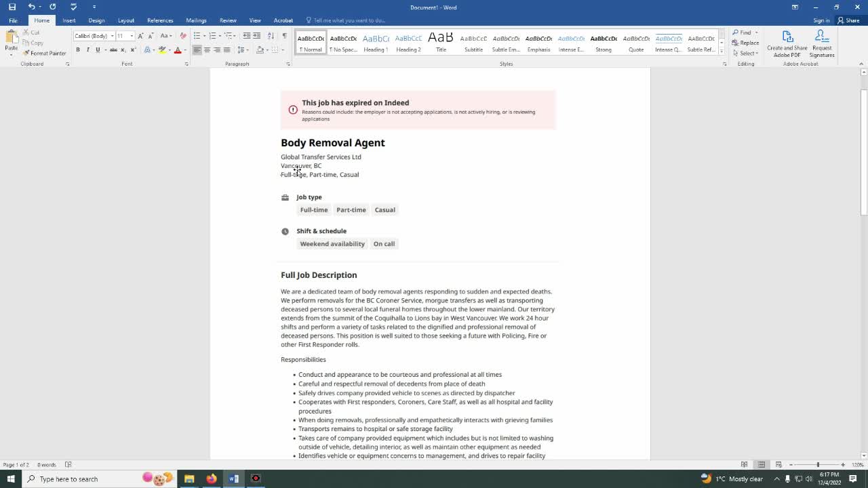868x488 pixels.
Task: Toggle show/hide paragraph marks
Action: (284, 36)
